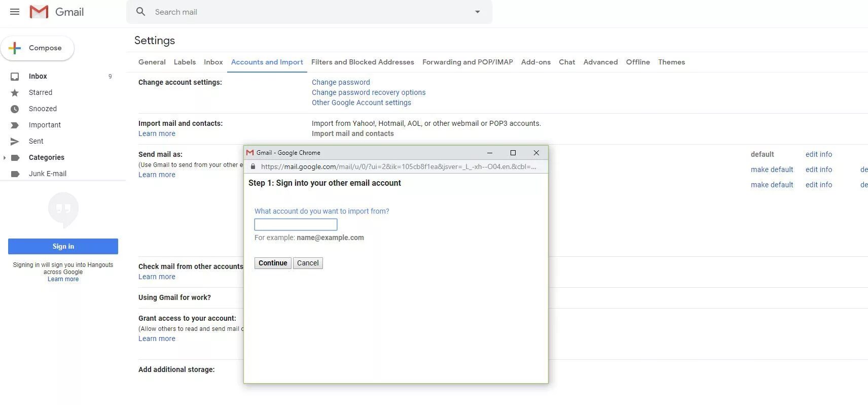Expand the Categories tree arrow
The width and height of the screenshot is (868, 405).
point(5,158)
